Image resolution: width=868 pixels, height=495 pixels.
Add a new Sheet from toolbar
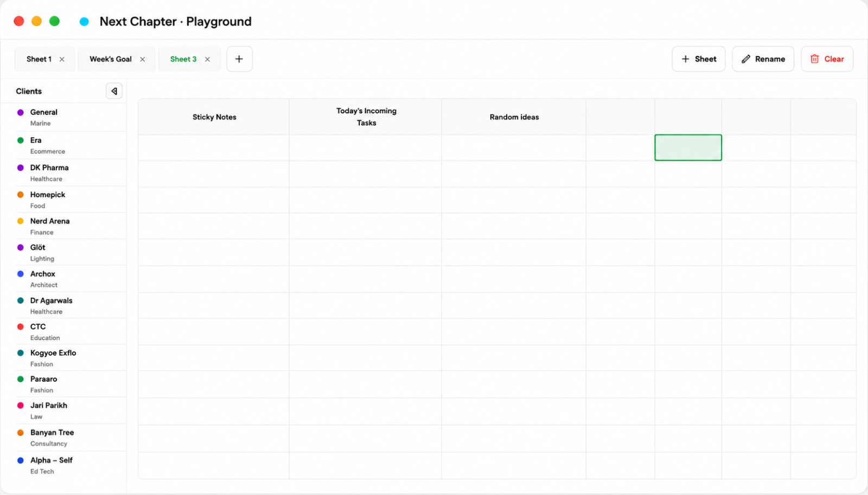coord(699,59)
